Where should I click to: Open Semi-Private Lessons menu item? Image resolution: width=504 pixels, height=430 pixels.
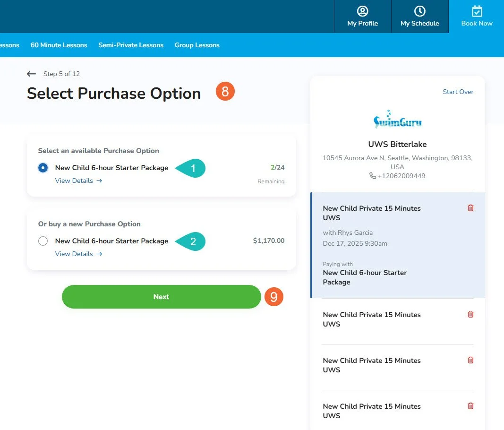[131, 45]
